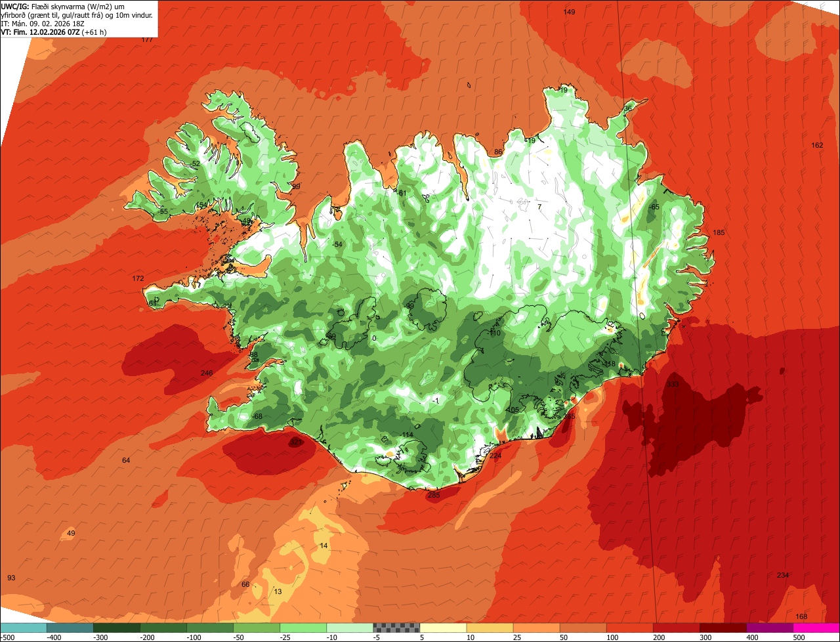Click the value 86 on the north coast
The image size is (840, 642).
[498, 152]
